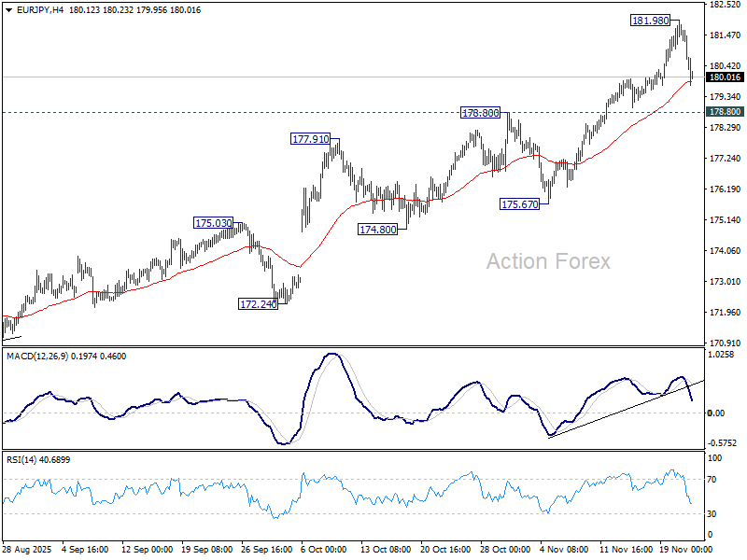The height and width of the screenshot is (560, 747).
Task: Click the current price tag 180.016
Action: click(x=725, y=78)
